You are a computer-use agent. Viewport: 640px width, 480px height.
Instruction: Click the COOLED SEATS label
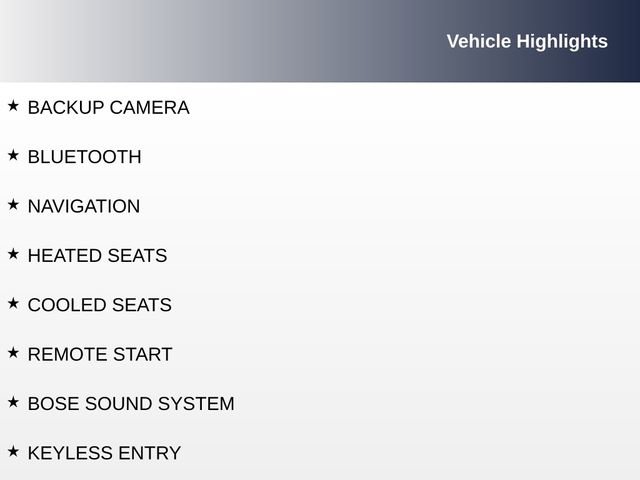tap(99, 305)
